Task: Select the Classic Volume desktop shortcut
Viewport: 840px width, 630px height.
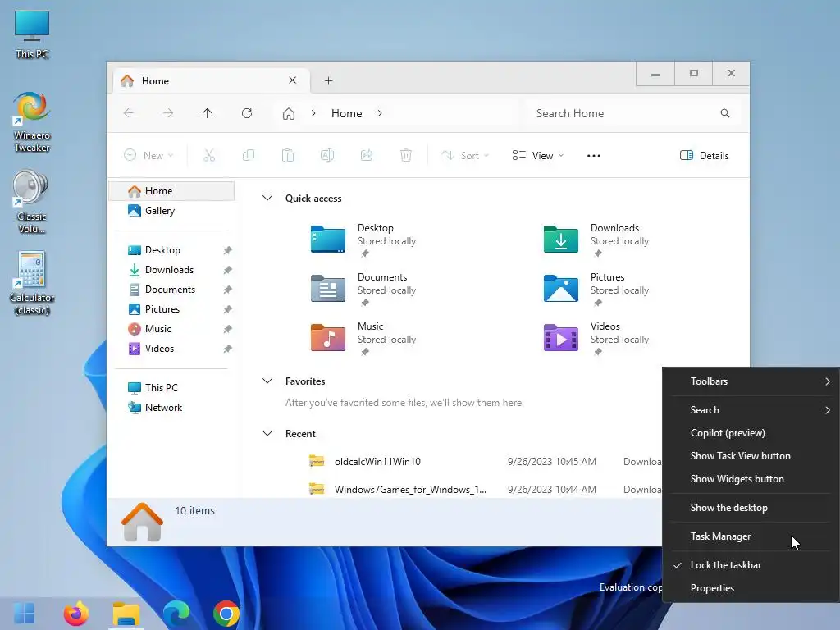Action: [x=32, y=202]
